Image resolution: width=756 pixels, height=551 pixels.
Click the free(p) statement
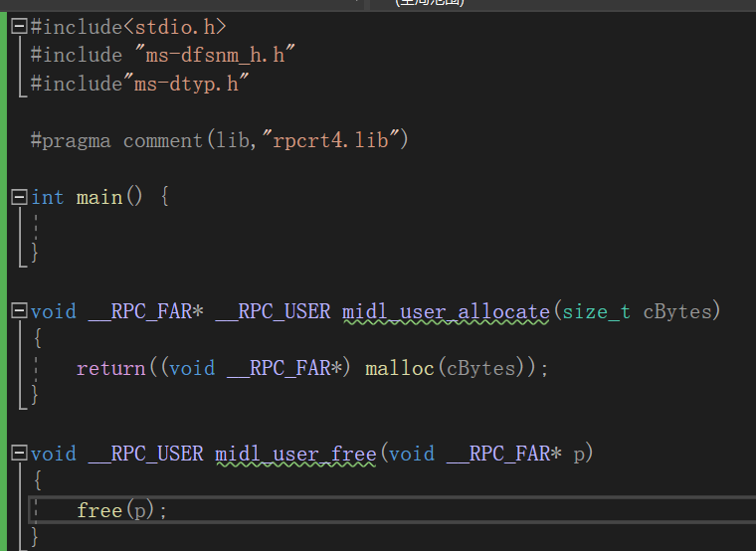(x=122, y=510)
